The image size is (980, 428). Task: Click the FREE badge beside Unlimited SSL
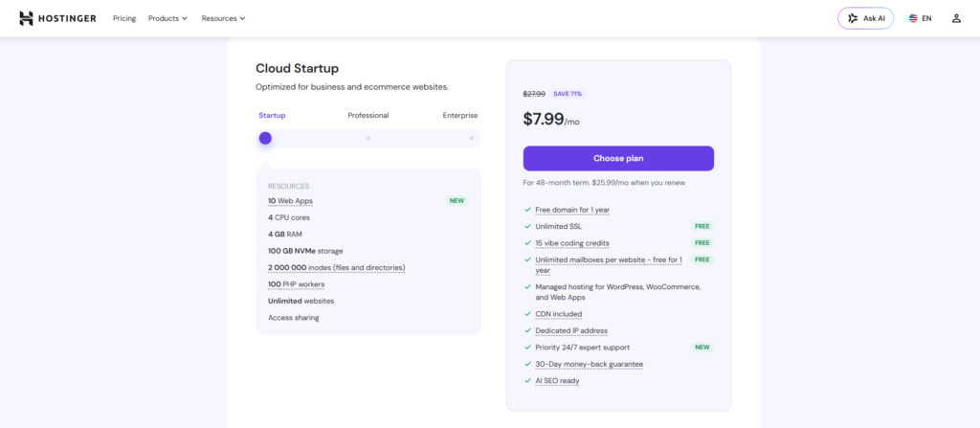pyautogui.click(x=702, y=227)
